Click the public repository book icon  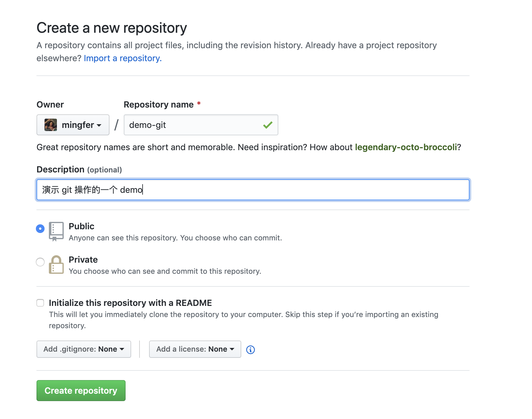coord(56,231)
